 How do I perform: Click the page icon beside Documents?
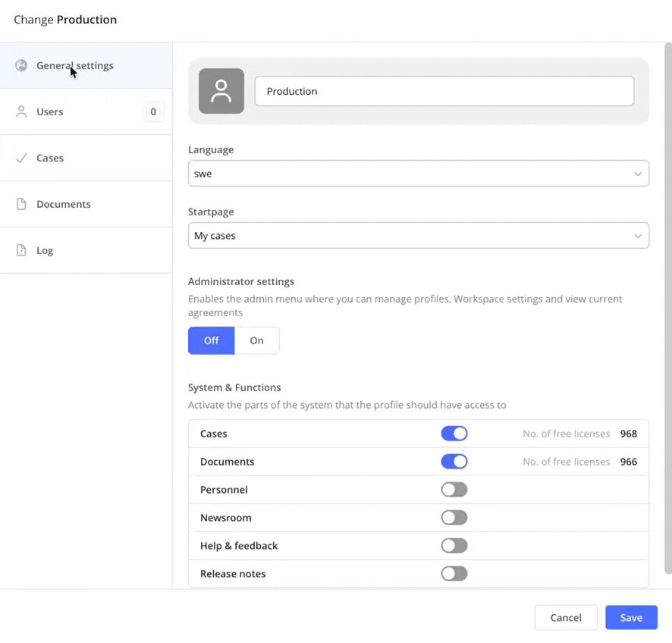(x=21, y=205)
